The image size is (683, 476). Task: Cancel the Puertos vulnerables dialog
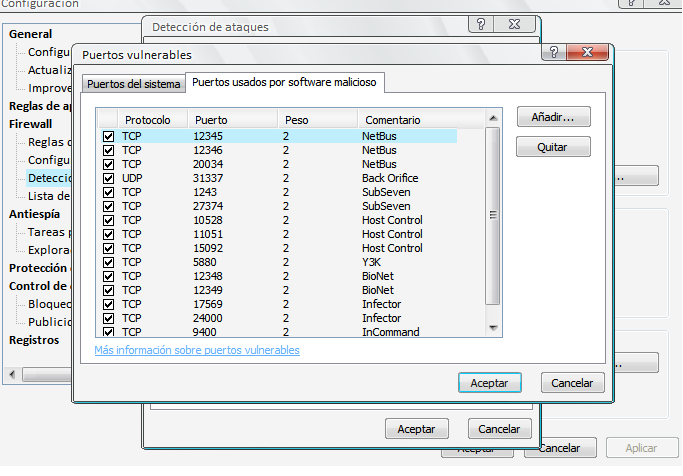coord(572,383)
